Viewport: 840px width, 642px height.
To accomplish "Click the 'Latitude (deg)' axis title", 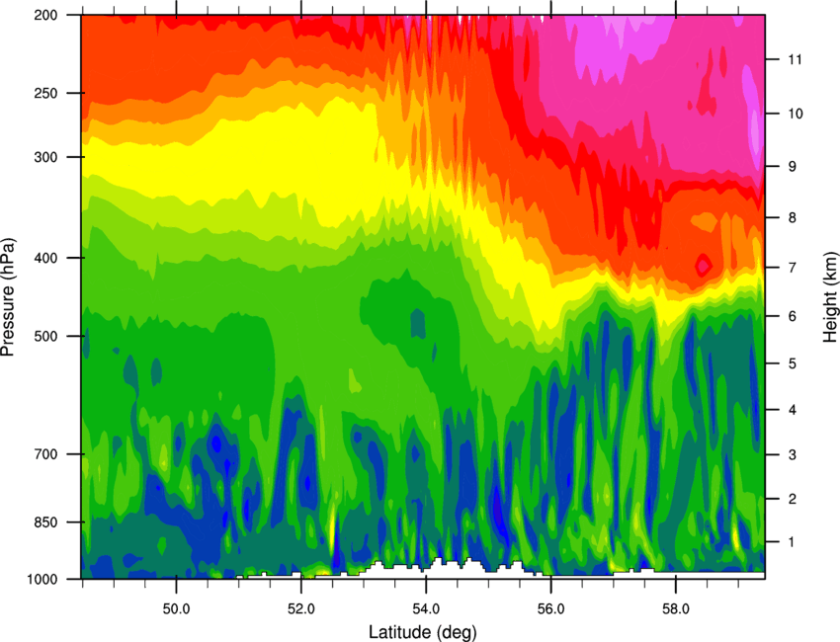I will click(423, 632).
